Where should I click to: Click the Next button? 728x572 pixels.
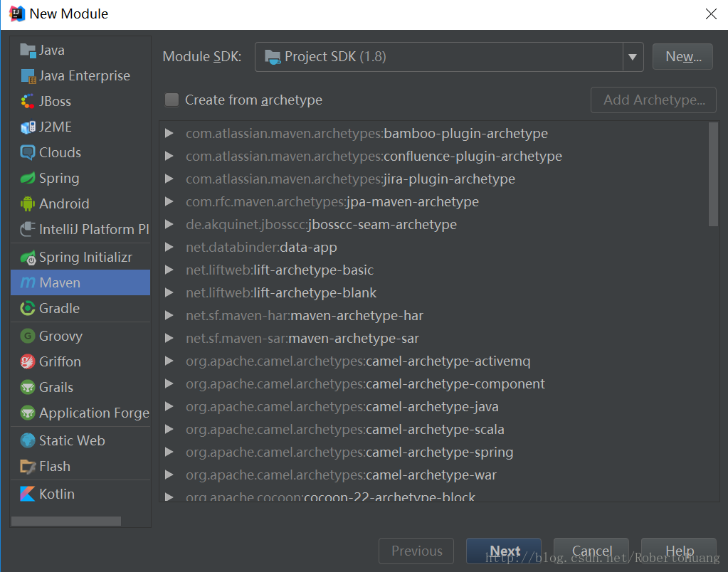[x=504, y=551]
